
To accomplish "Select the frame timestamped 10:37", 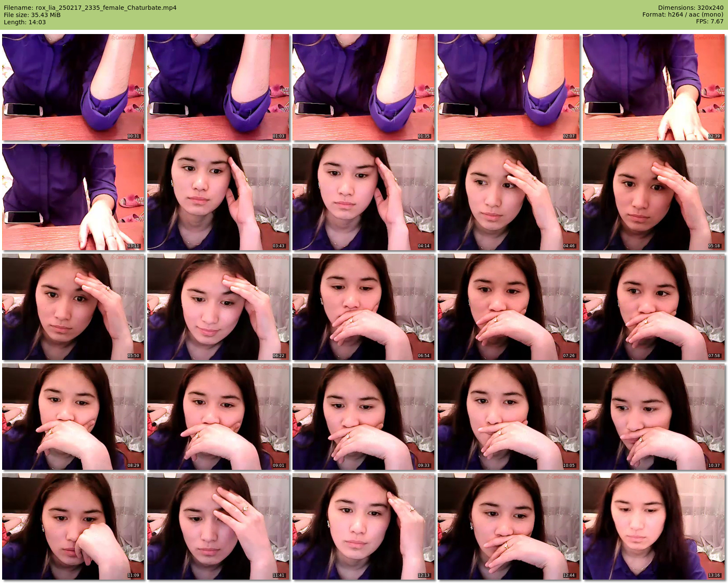I will point(653,417).
